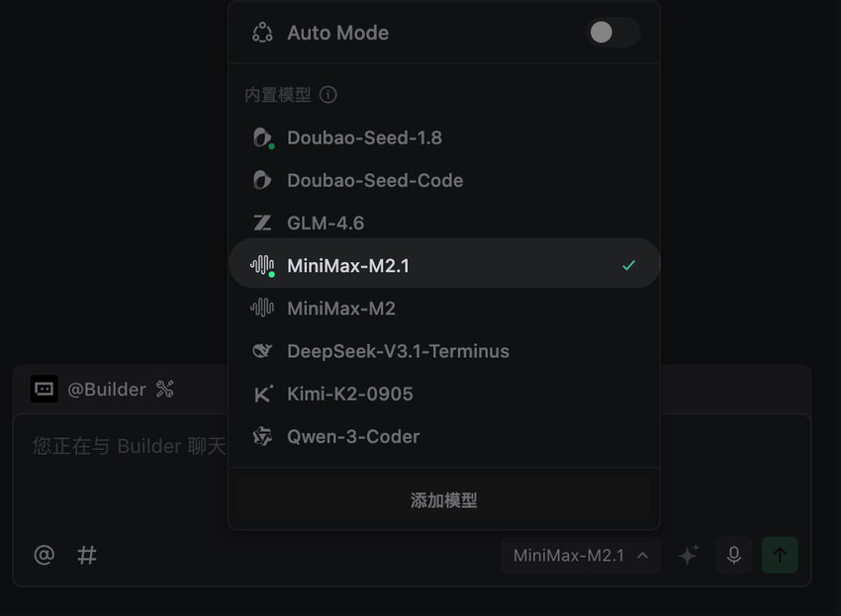Click the Kimi-K2-0905 logo icon

[x=262, y=394]
